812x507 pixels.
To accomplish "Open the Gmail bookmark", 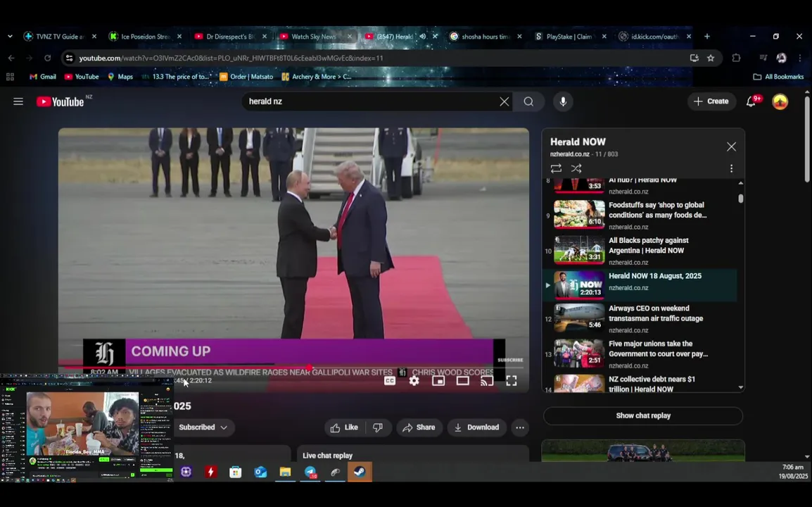I will tap(42, 77).
